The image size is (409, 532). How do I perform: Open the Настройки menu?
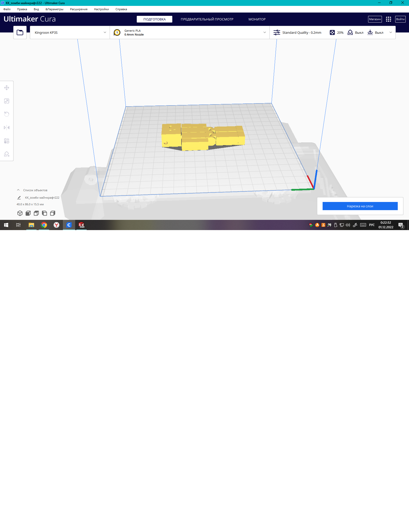(101, 9)
